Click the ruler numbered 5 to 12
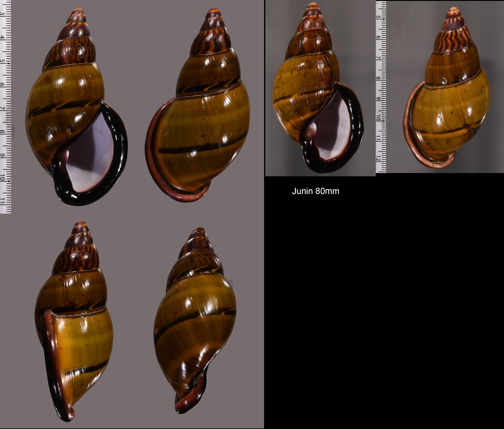Viewport: 504px width, 429px height. click(x=381, y=87)
